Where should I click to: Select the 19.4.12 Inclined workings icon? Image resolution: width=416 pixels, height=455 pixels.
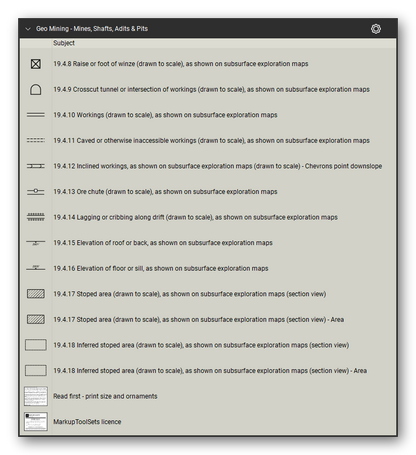[36, 166]
